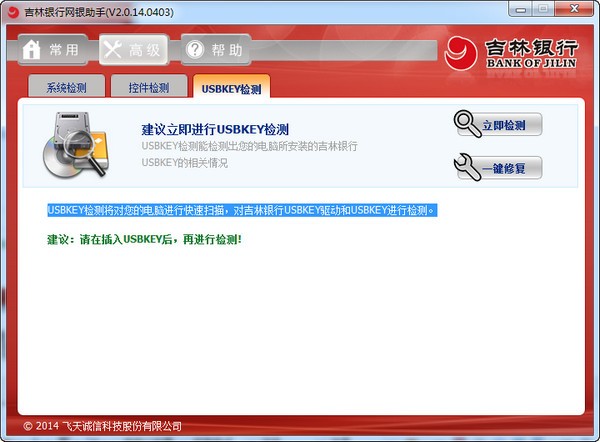Click the crossed tools icon on 高级
600x442 pixels.
(112, 49)
